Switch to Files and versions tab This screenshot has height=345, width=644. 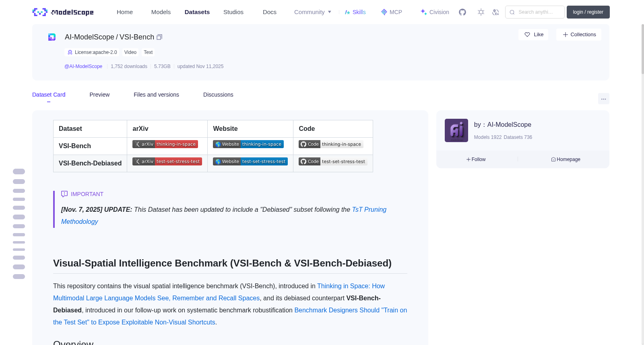[156, 95]
